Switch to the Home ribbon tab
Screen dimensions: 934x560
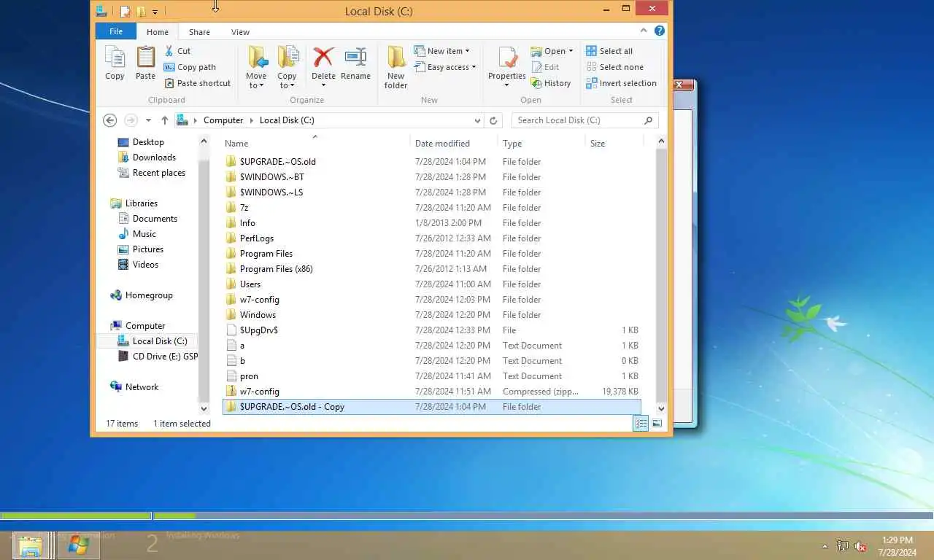pyautogui.click(x=158, y=31)
